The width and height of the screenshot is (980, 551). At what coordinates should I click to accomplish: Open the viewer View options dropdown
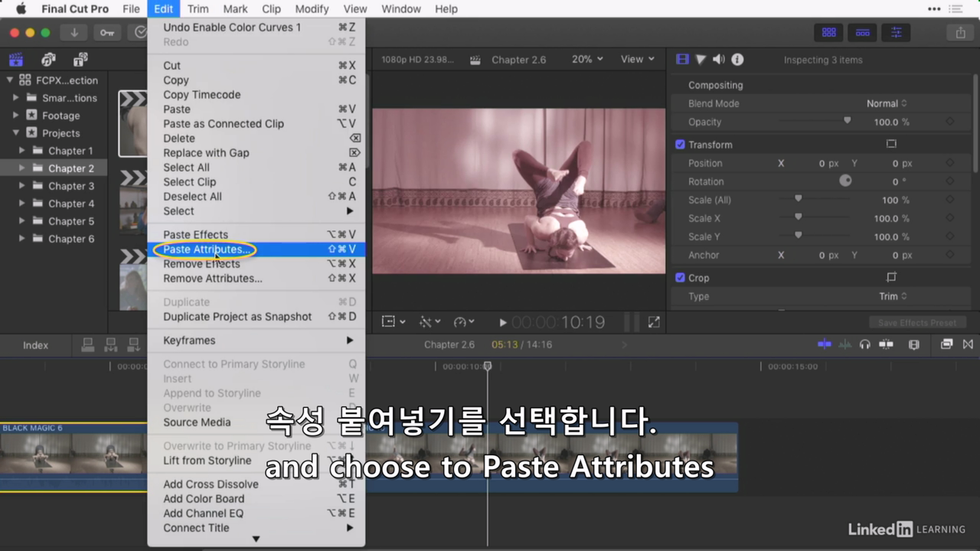[638, 59]
